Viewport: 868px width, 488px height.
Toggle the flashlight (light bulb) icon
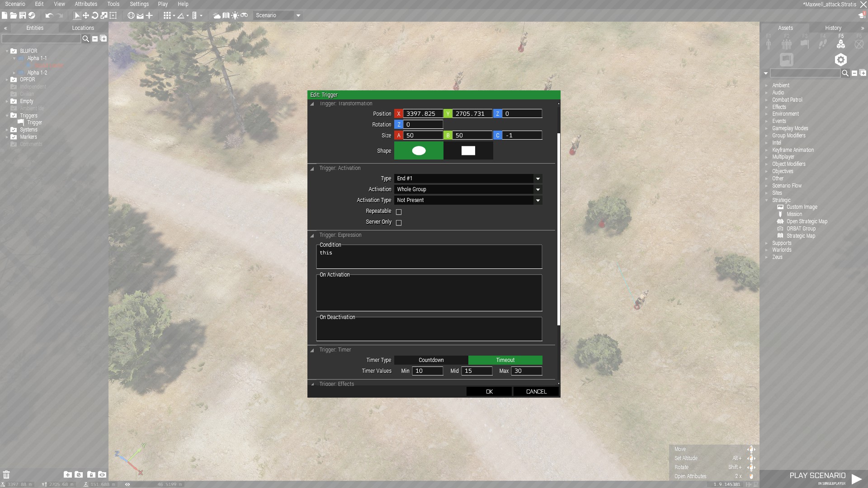235,15
